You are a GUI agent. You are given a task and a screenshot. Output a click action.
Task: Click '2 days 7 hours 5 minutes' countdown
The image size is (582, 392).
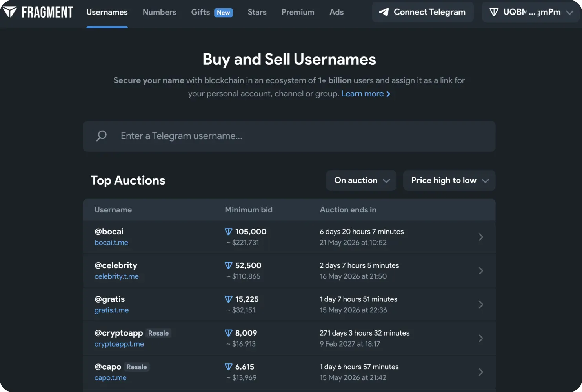[359, 265]
